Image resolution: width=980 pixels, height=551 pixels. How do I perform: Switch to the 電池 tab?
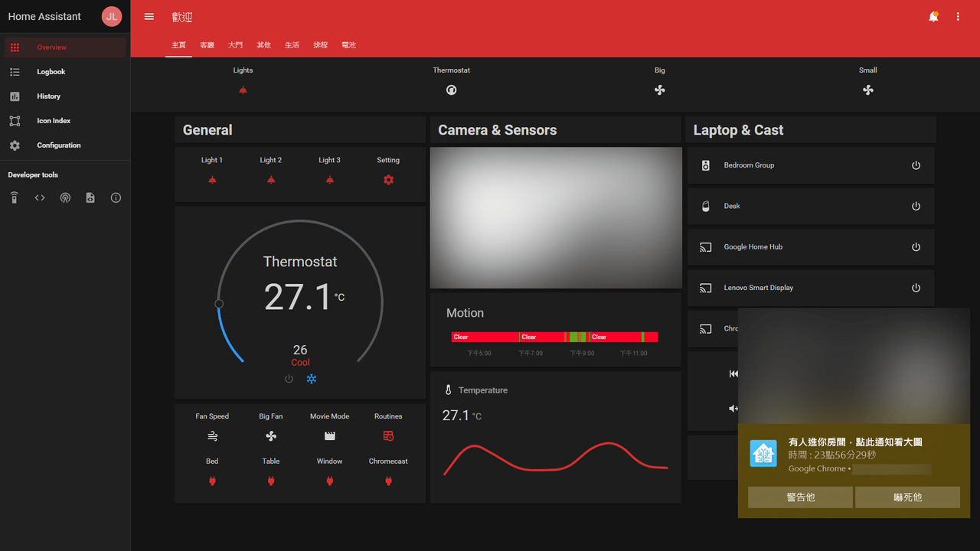click(349, 45)
